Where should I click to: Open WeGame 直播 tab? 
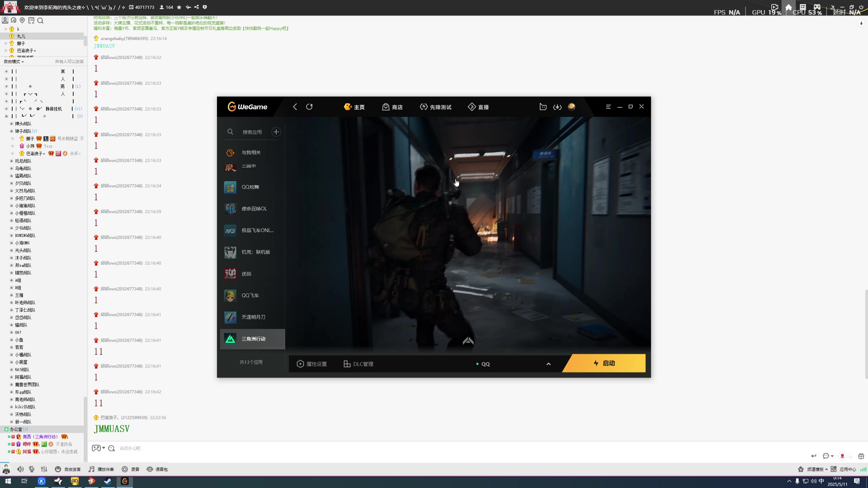(478, 107)
